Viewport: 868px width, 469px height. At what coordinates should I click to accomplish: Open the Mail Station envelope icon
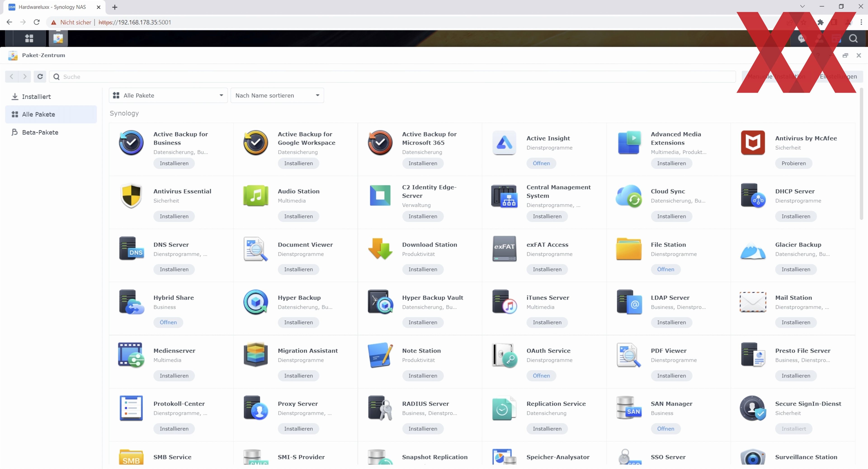753,302
